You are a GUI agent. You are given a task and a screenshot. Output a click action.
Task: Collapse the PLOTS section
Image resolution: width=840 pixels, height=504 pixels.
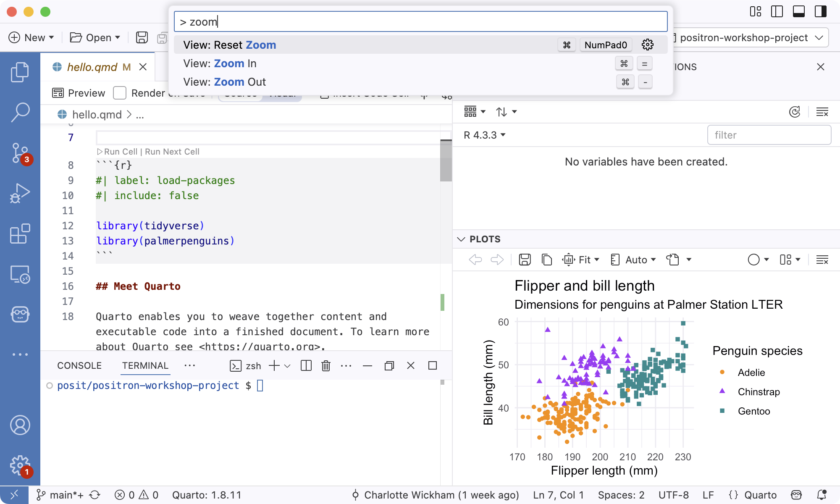pos(461,239)
